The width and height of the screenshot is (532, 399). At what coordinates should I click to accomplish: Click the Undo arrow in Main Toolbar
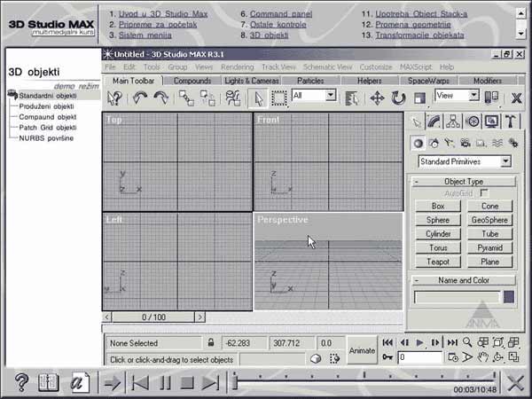point(139,98)
